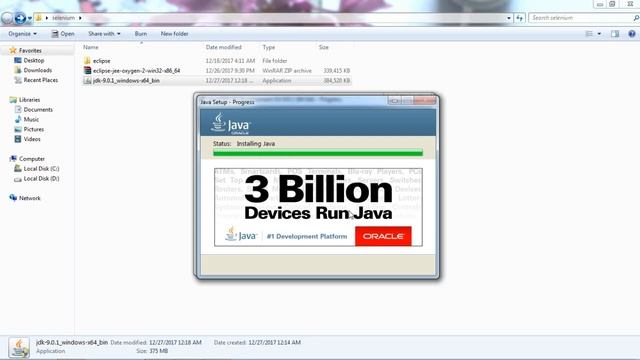The height and width of the screenshot is (360, 640).
Task: Open Local Disk (D:)
Action: coord(41,178)
